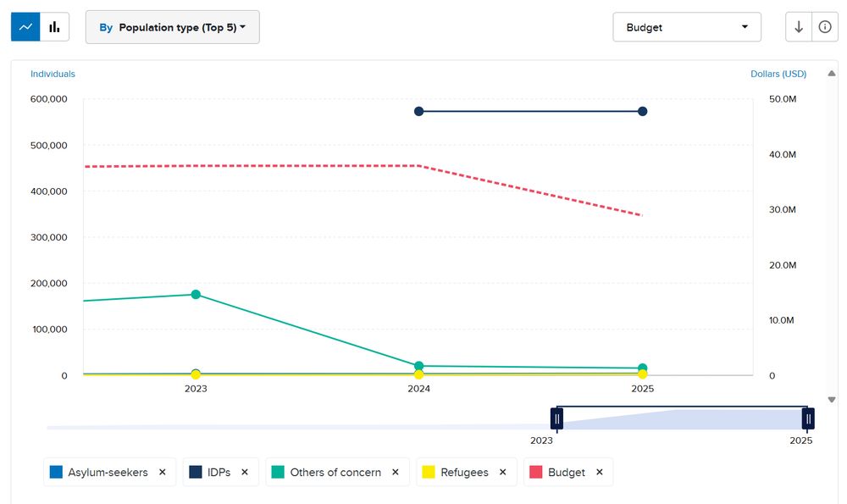Toggle the Asylum-seekers legend label
The height and width of the screenshot is (504, 847).
coord(108,473)
